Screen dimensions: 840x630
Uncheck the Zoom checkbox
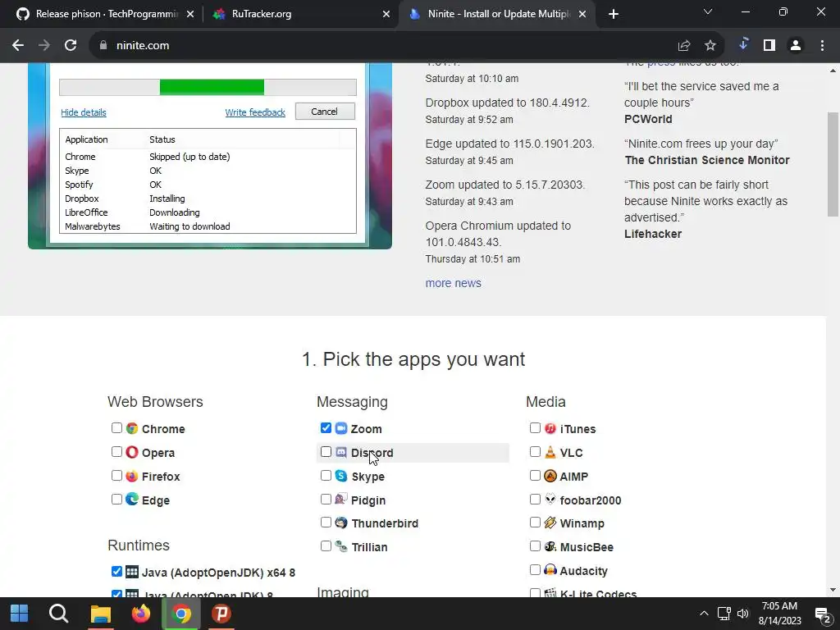[x=326, y=427]
